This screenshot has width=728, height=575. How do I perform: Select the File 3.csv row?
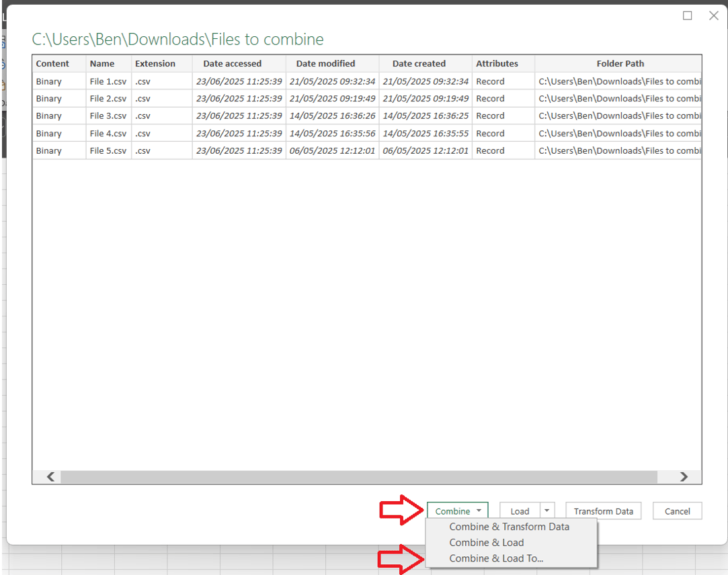coord(106,116)
